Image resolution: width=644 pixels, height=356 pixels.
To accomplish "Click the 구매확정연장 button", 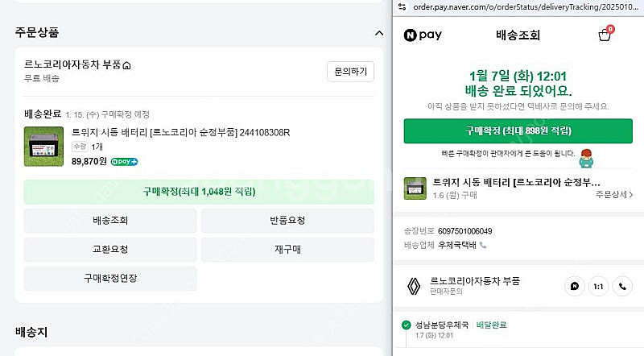I will pos(110,279).
